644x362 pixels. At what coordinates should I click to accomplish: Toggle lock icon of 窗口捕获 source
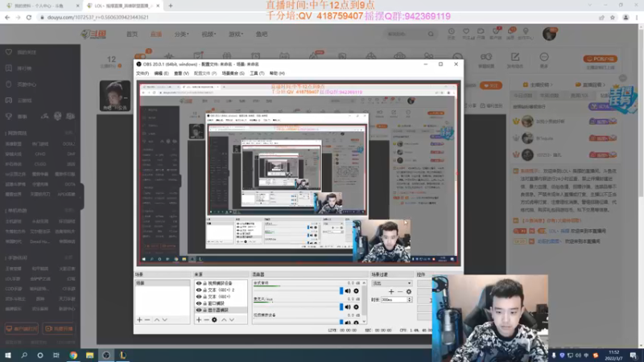pos(205,303)
